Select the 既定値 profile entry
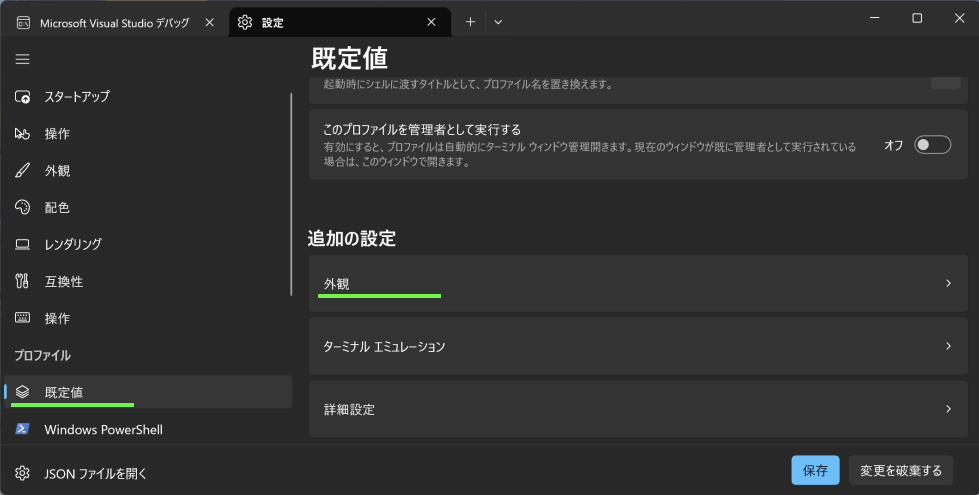The width and height of the screenshot is (979, 495). [147, 392]
